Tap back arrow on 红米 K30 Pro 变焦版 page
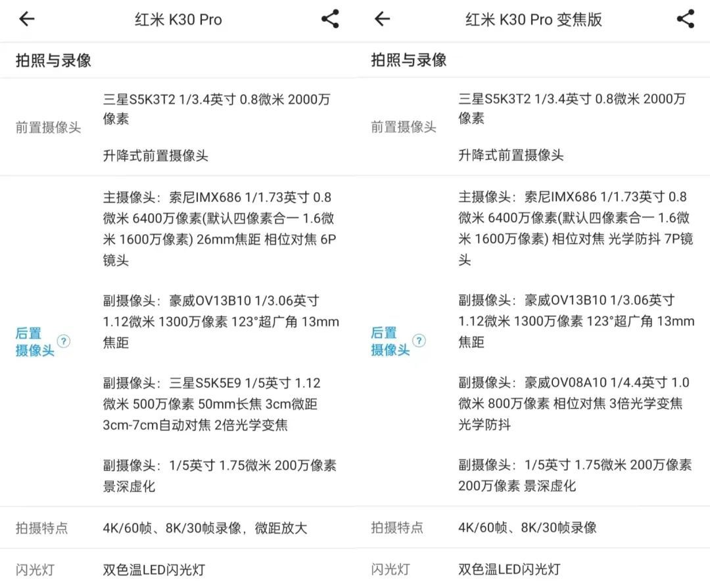 [x=382, y=19]
